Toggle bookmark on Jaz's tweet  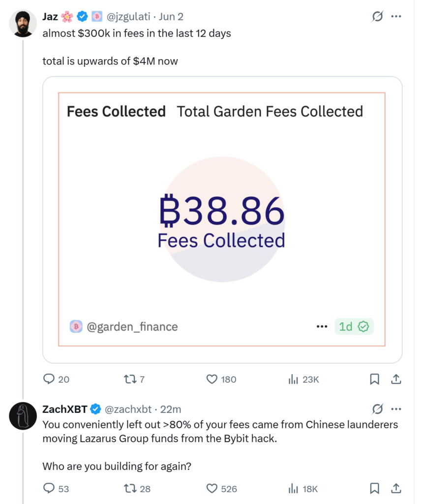point(375,379)
